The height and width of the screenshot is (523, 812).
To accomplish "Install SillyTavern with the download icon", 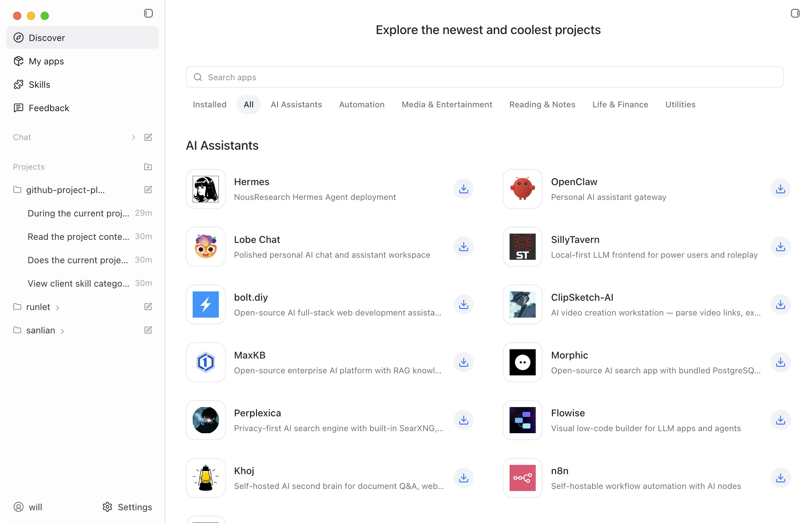I will [780, 246].
